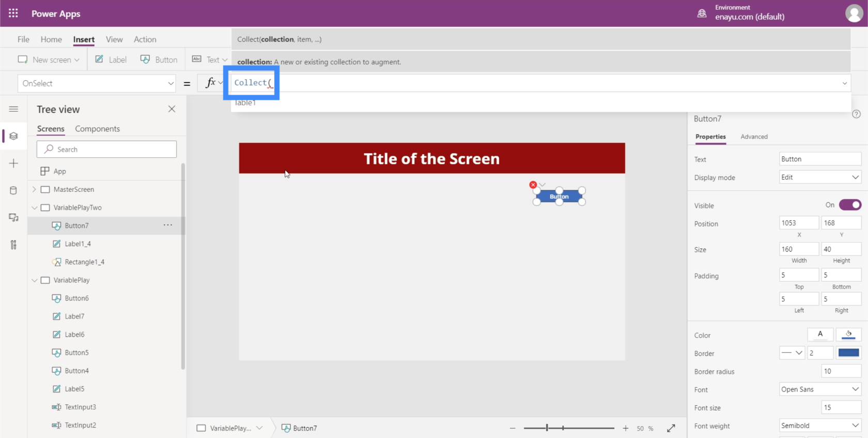This screenshot has width=868, height=438.
Task: Click the fx function icon
Action: coord(210,83)
